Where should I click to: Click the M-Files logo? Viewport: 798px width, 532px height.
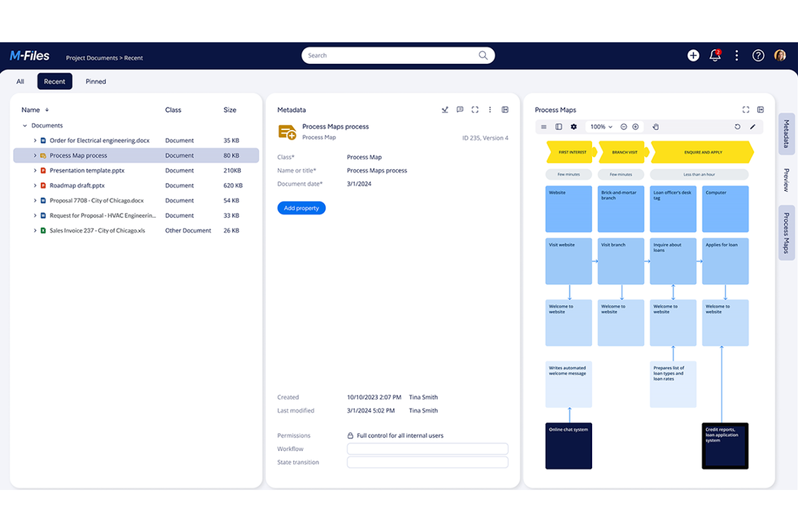30,56
